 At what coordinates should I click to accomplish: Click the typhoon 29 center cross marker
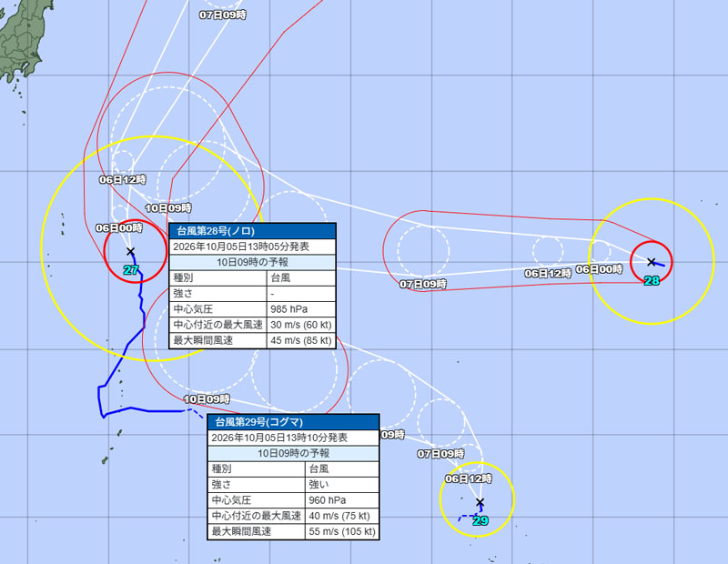pos(480,502)
